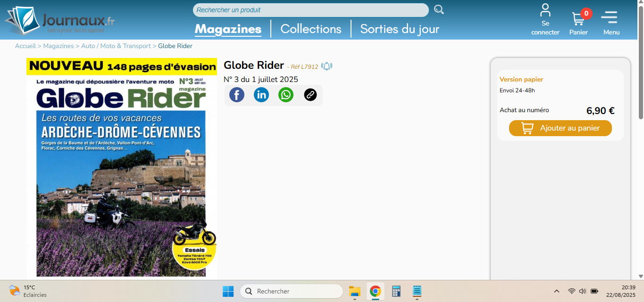Viewport: 644px width, 302px height.
Task: Open Windows Start menu
Action: pyautogui.click(x=228, y=291)
